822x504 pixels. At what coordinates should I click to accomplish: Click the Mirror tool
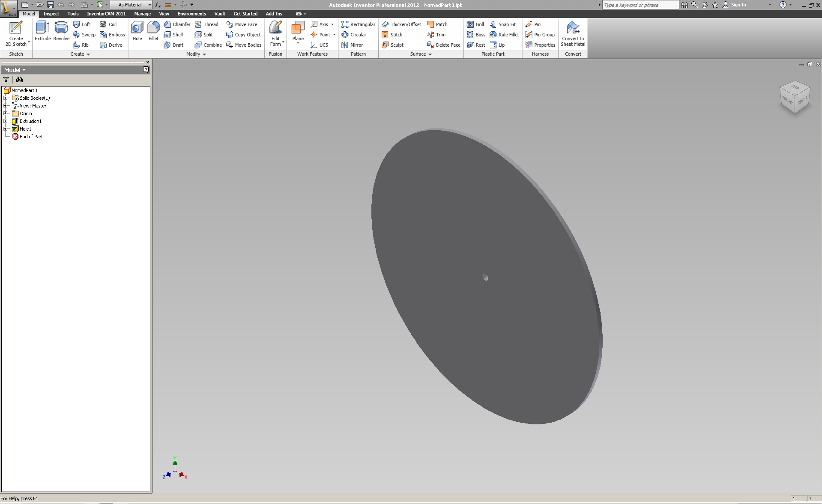[352, 45]
